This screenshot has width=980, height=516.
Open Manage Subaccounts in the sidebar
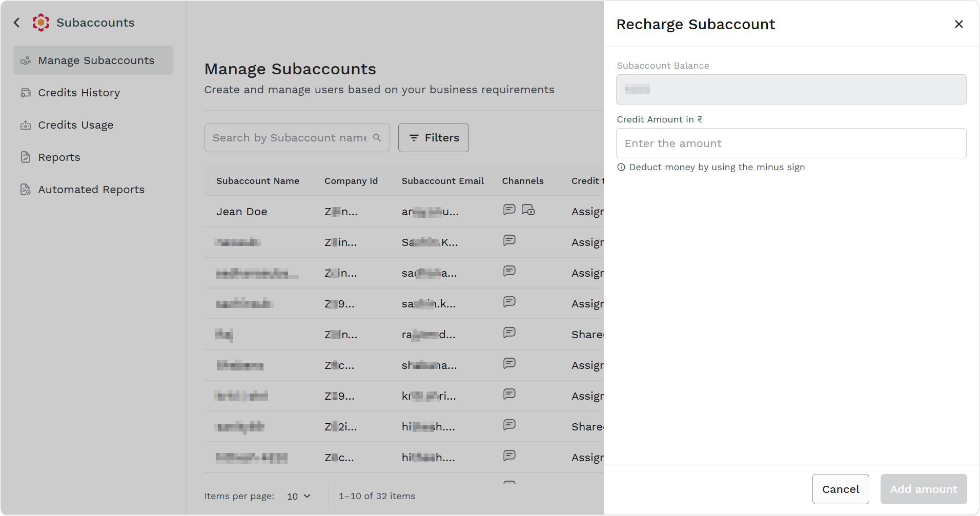click(x=93, y=60)
